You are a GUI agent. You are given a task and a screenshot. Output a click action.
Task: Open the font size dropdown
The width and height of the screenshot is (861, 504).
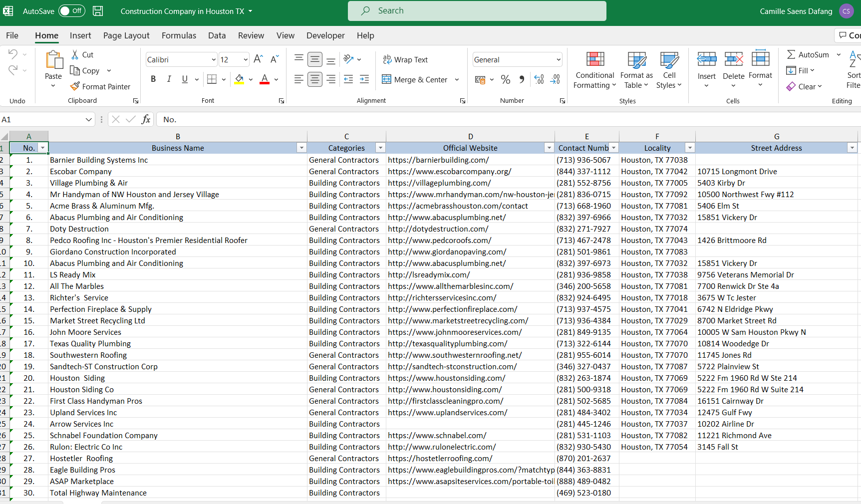(246, 59)
